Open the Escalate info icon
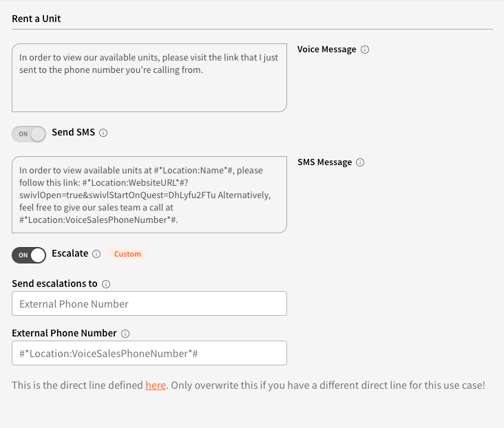This screenshot has height=428, width=504. [x=96, y=254]
